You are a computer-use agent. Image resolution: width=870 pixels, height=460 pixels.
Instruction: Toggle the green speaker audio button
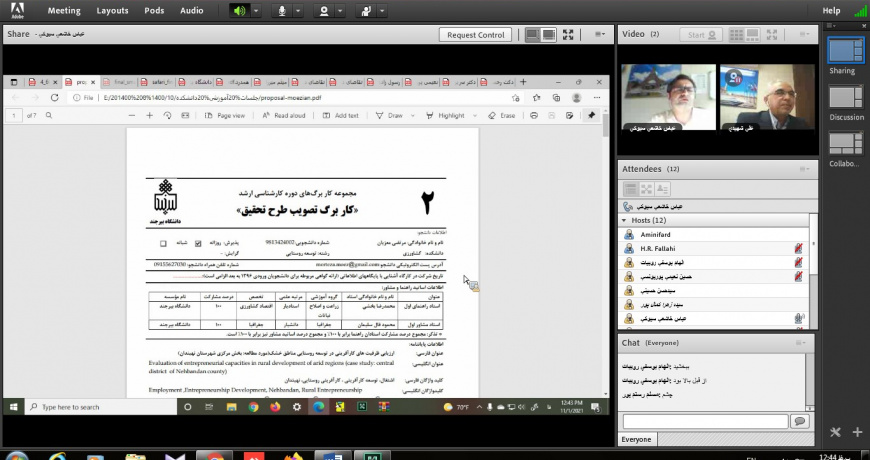coord(240,11)
